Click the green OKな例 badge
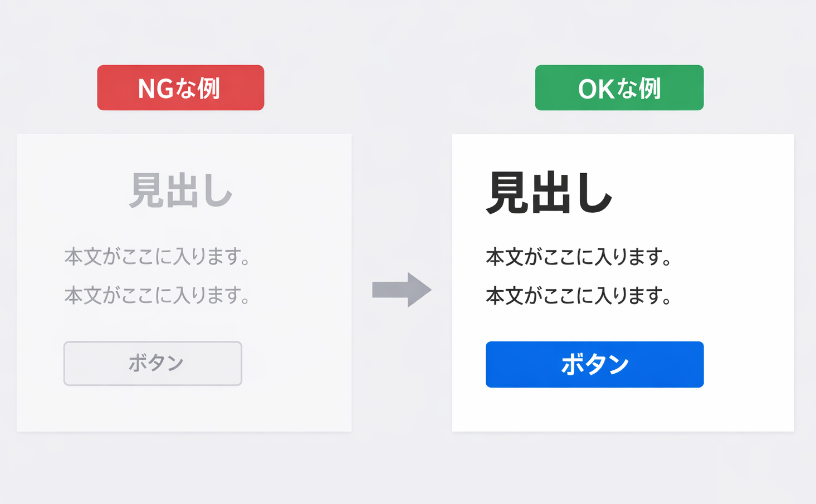The height and width of the screenshot is (504, 816). pos(619,88)
